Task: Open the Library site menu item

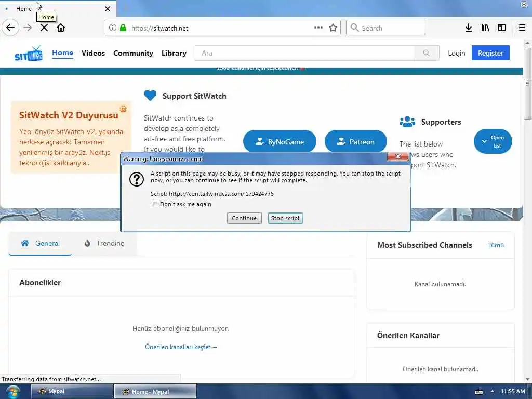Action: tap(174, 54)
